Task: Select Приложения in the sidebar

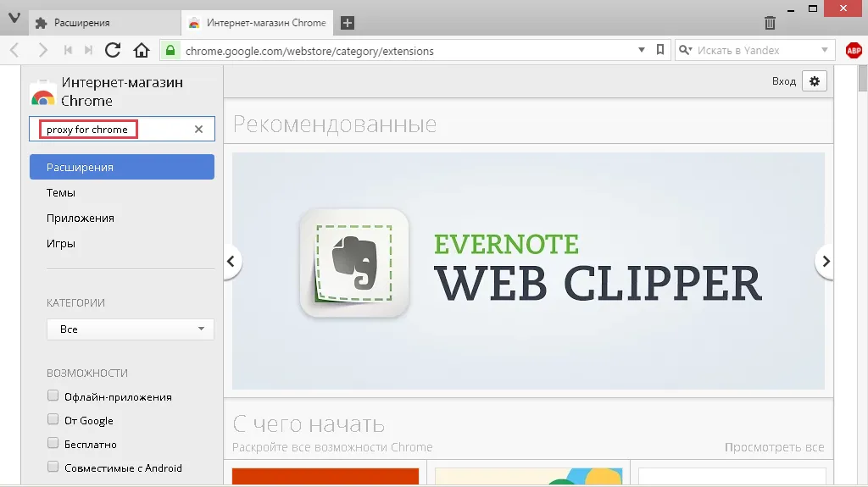Action: click(81, 218)
